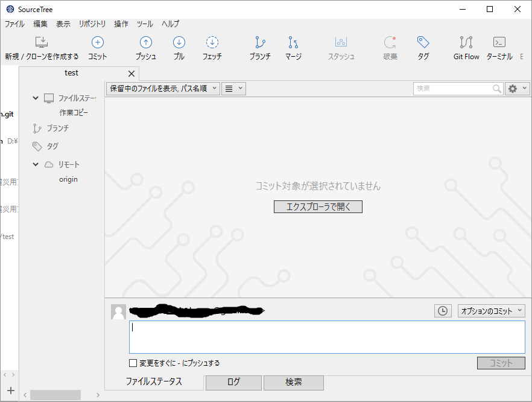This screenshot has height=402, width=532.
Task: Click the sidebar scrollbar left arrow
Action: pyautogui.click(x=25, y=395)
